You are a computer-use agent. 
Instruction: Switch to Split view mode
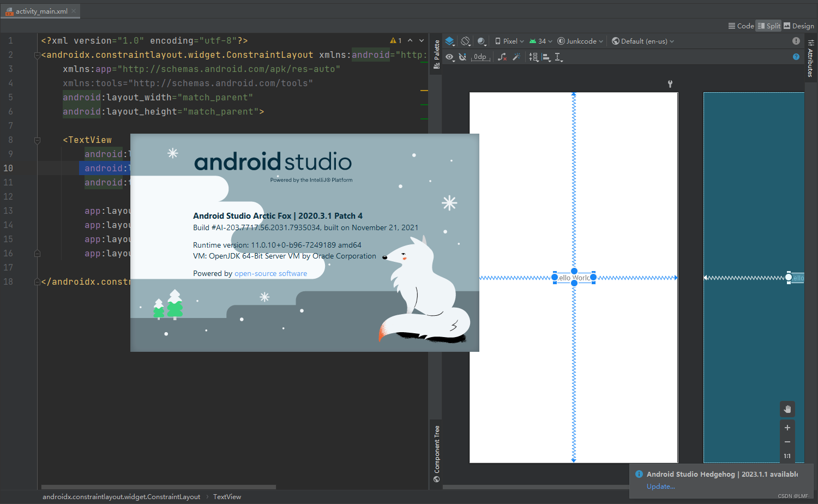tap(769, 26)
